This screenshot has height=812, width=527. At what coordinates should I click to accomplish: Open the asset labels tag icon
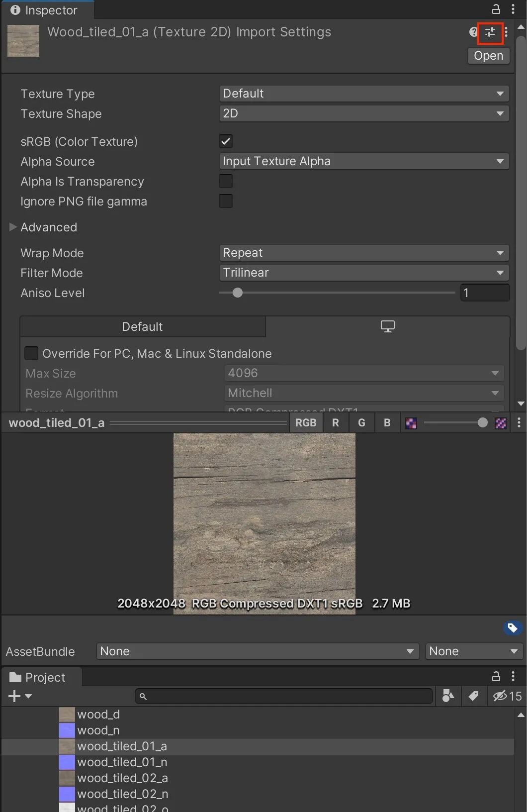512,628
